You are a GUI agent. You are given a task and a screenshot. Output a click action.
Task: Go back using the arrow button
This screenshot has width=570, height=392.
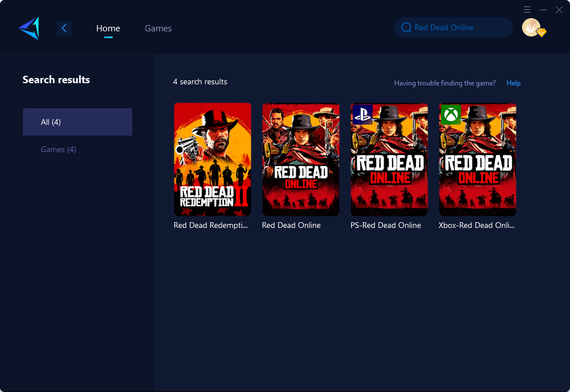tap(64, 28)
